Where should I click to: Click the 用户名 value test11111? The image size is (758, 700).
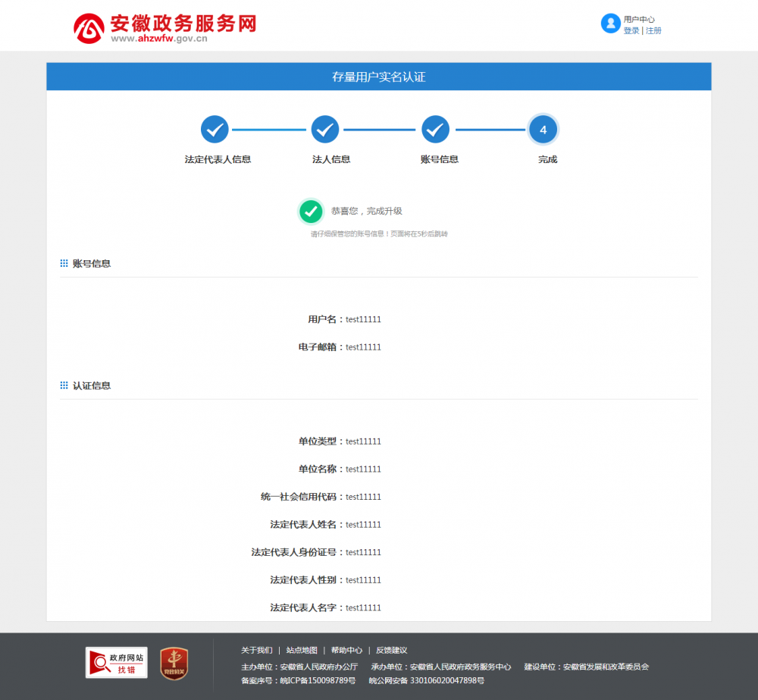(362, 319)
